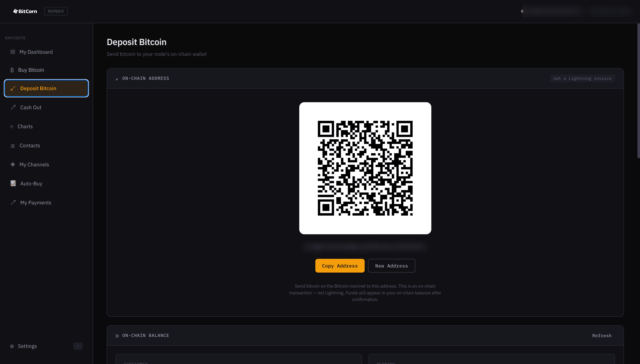Image resolution: width=640 pixels, height=364 pixels.
Task: Go to Buy Bitcoin page
Action: [x=46, y=70]
